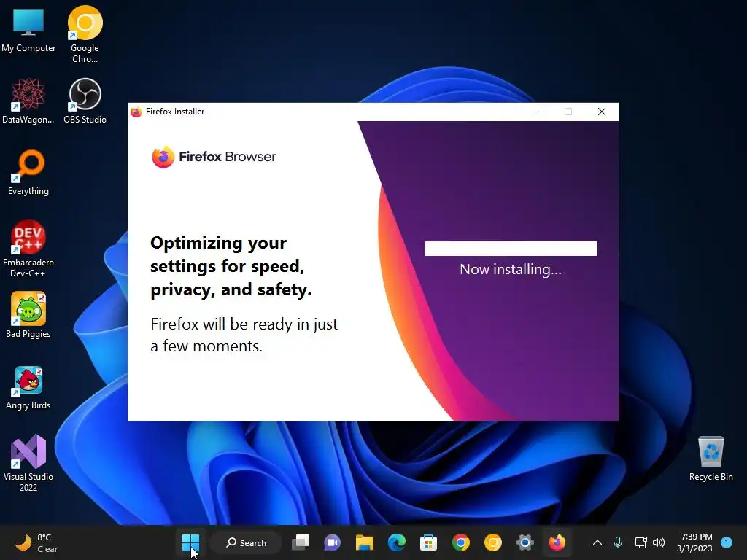The image size is (747, 560).
Task: Open Microsoft Edge from the taskbar
Action: [396, 542]
